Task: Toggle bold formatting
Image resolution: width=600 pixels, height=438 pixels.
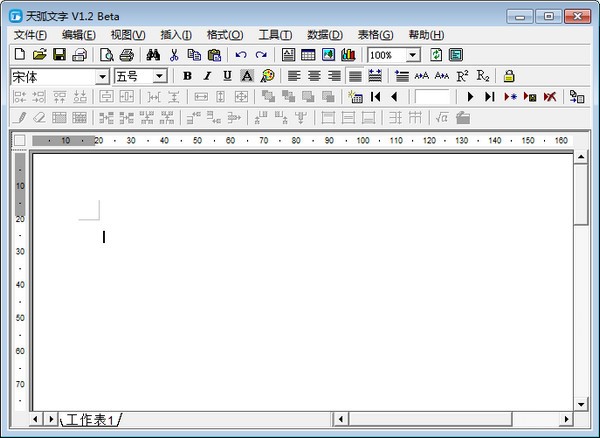Action: tap(187, 76)
